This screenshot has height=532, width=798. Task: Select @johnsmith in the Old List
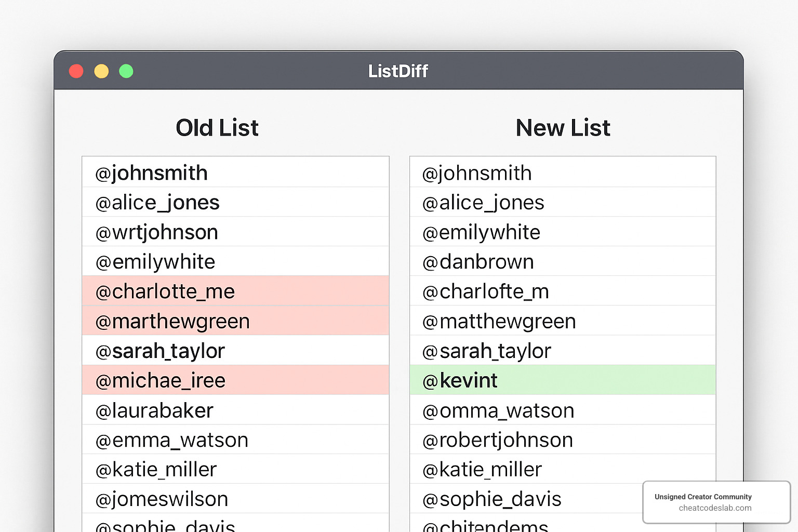tap(151, 172)
